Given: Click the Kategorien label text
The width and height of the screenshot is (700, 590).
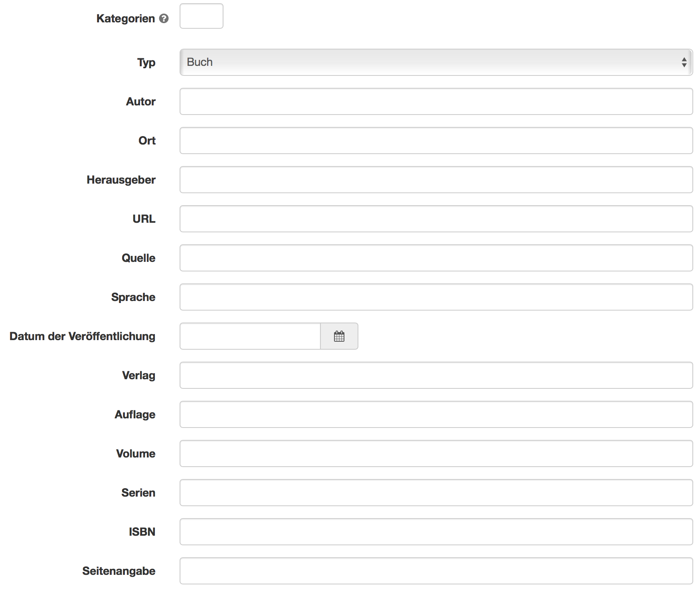Looking at the screenshot, I should tap(125, 18).
